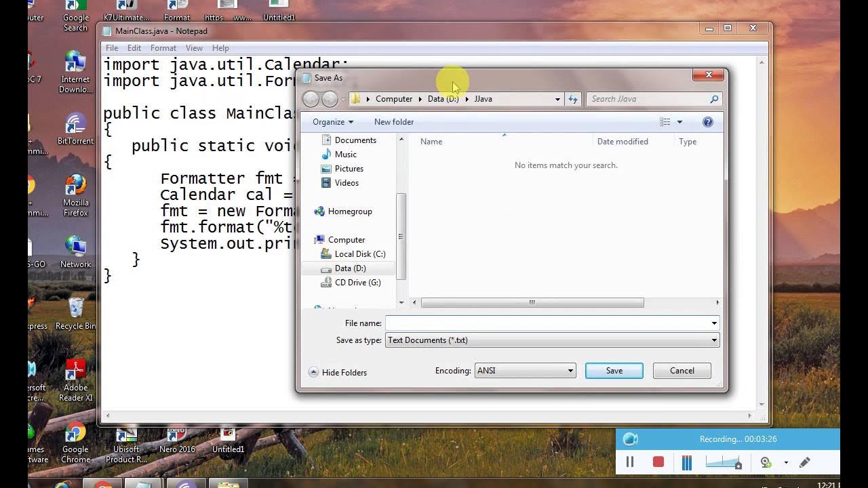Image resolution: width=868 pixels, height=488 pixels.
Task: Go back using Save As back arrow
Action: click(311, 99)
